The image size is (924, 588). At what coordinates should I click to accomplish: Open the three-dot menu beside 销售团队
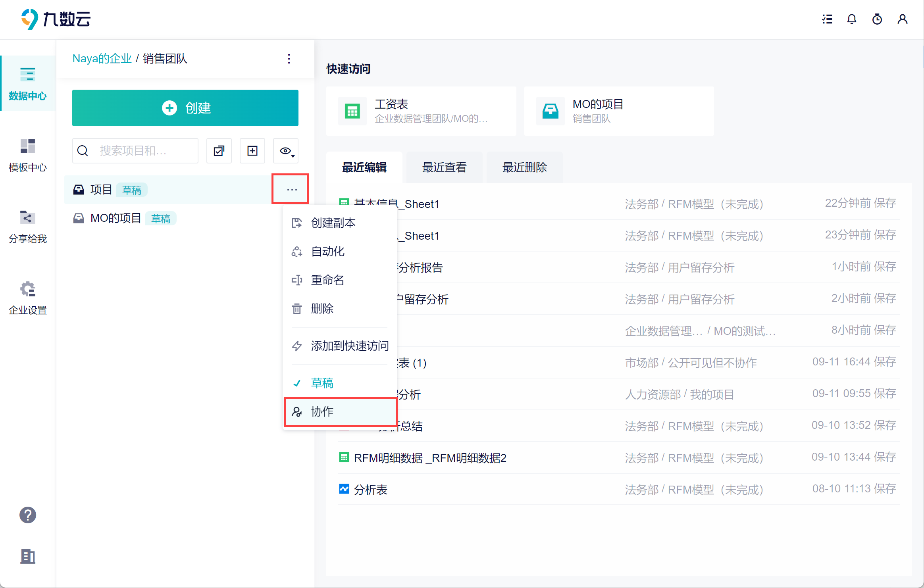pyautogui.click(x=289, y=59)
